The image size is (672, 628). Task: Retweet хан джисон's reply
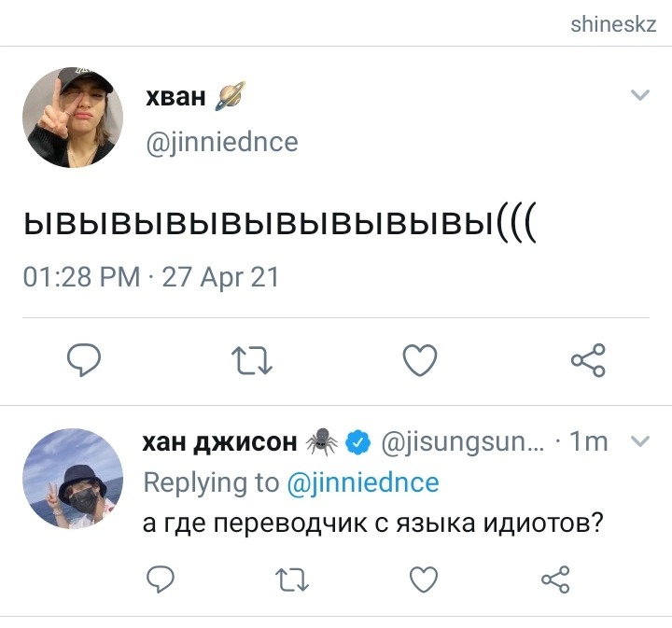[x=292, y=579]
